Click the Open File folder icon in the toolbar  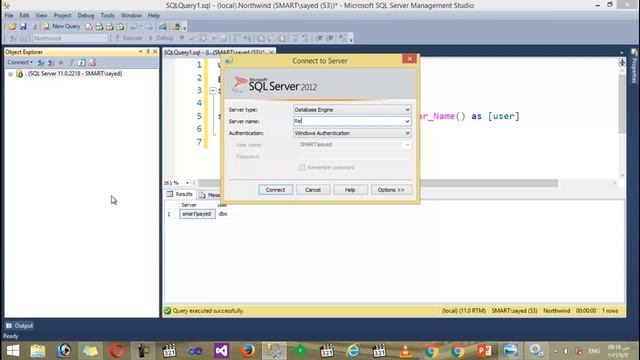[12, 27]
